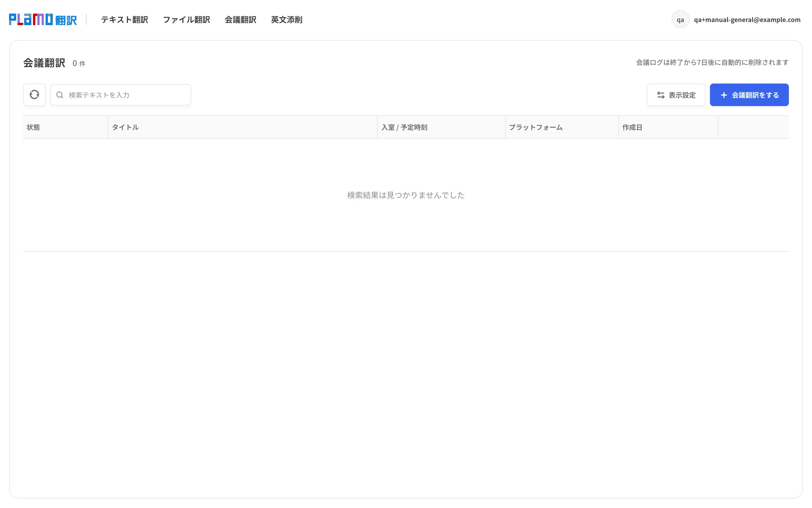Screen dimensions: 812x508
Task: Open the ファイル翻訳 tab
Action: point(186,19)
